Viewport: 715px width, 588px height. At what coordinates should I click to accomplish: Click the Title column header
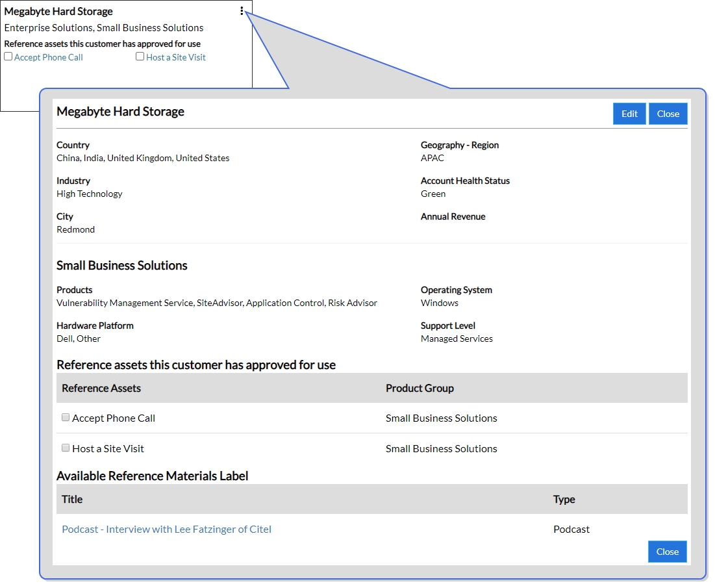click(72, 500)
